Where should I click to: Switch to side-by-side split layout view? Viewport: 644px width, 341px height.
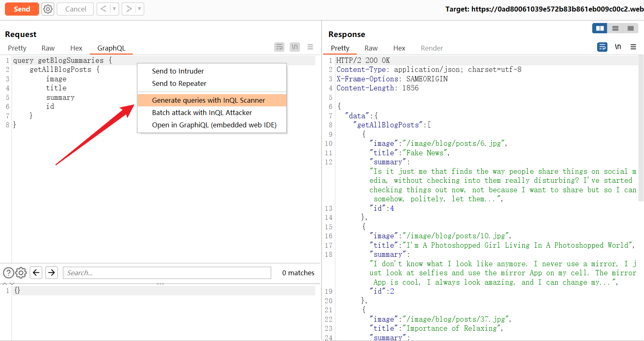[x=600, y=28]
